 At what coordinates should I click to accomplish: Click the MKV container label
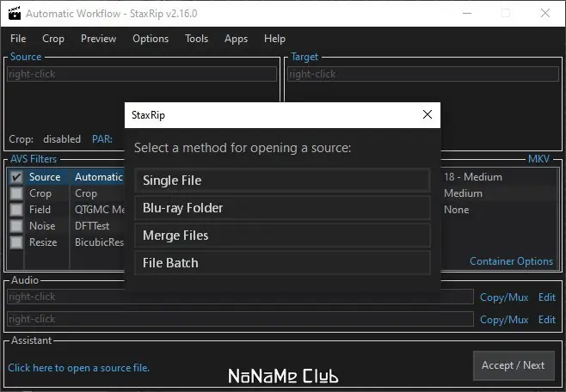(x=539, y=159)
